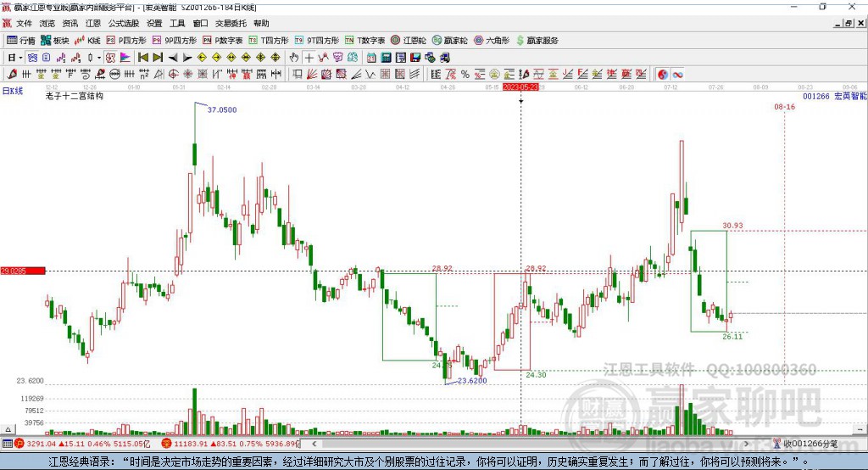The image size is (868, 470).
Task: Click the red 29.0265 price label
Action: point(23,271)
